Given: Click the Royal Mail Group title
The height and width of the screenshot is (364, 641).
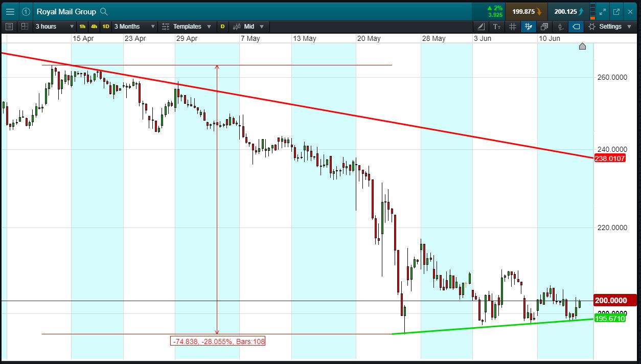Looking at the screenshot, I should click(66, 11).
